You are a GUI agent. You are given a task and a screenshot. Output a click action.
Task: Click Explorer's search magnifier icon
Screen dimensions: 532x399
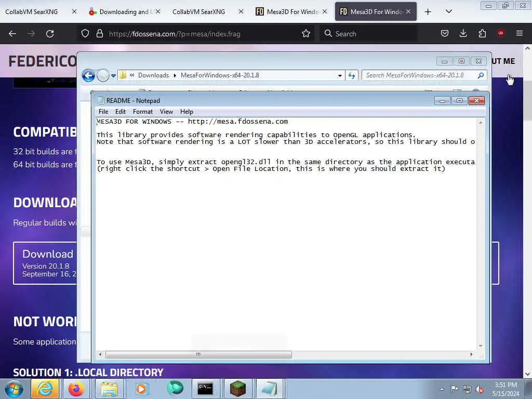481,75
